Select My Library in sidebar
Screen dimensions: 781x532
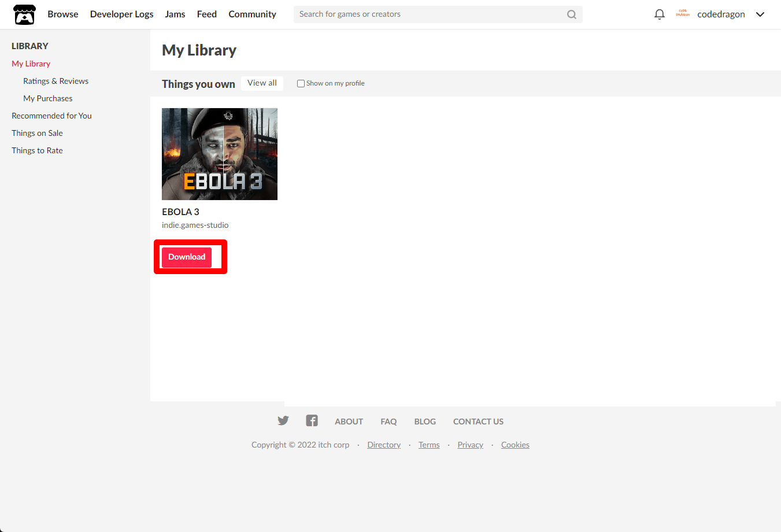point(31,64)
